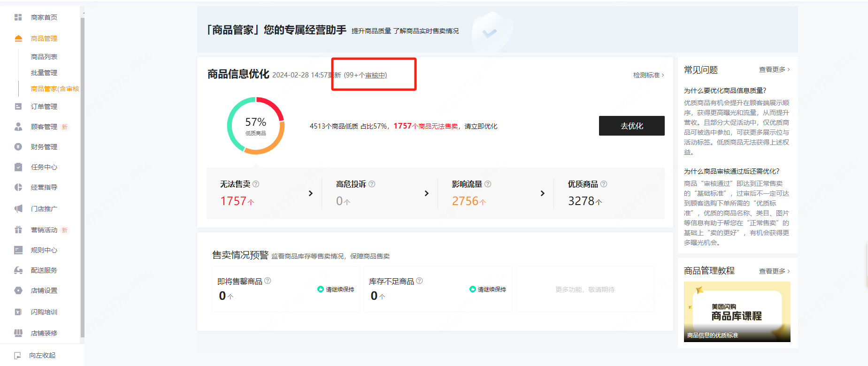Click question 为什么要优化商品信息质量?

(x=725, y=91)
